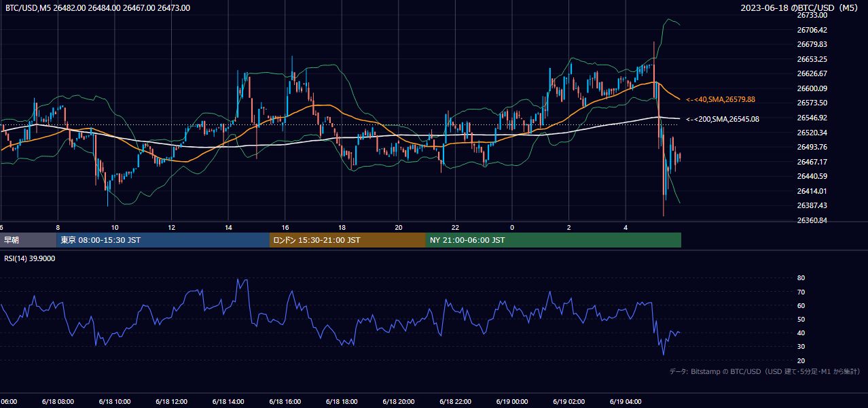This screenshot has width=868, height=408.
Task: Click price axis label 26520.34
Action: click(x=812, y=133)
